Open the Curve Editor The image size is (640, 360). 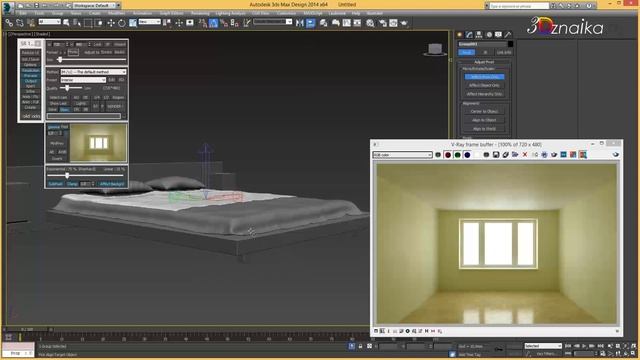[347, 23]
